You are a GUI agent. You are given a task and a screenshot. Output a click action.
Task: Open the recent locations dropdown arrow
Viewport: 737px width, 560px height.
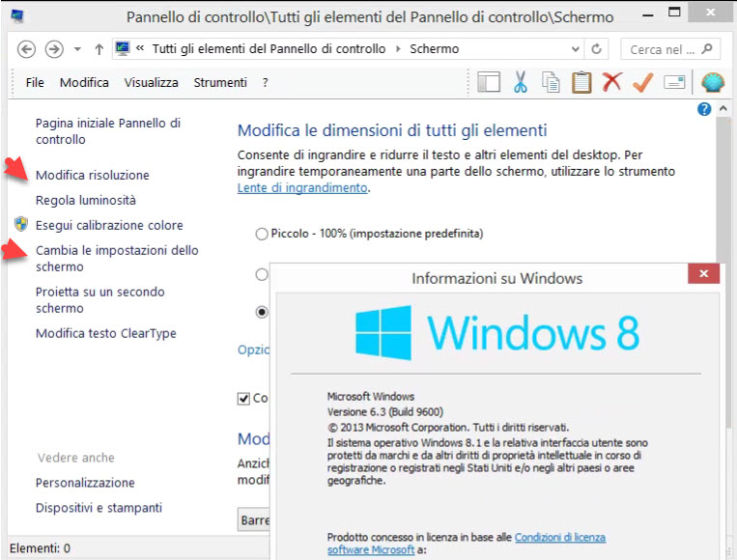pos(77,49)
